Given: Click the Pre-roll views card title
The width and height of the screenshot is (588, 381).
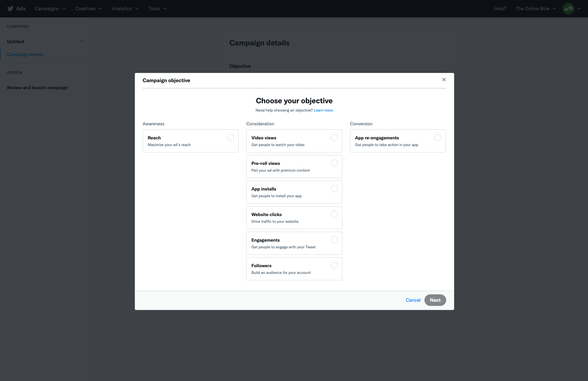Looking at the screenshot, I should tap(265, 163).
